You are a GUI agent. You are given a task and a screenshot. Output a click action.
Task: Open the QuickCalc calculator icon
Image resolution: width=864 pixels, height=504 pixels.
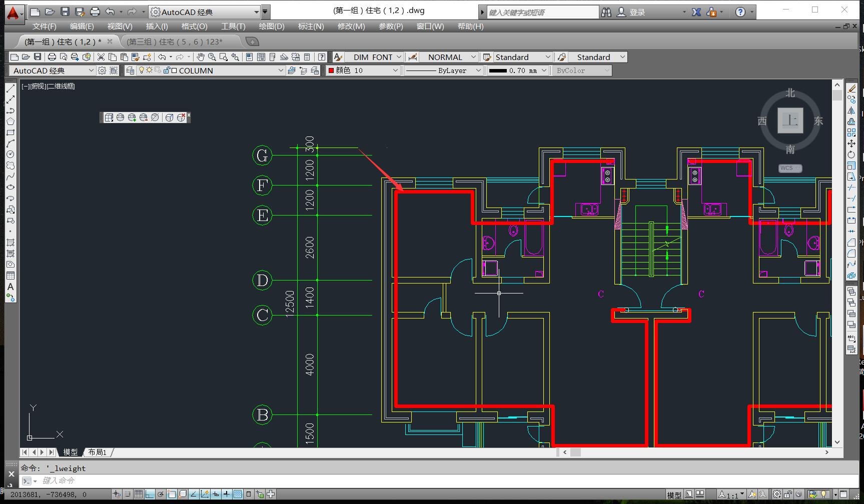[x=307, y=57]
